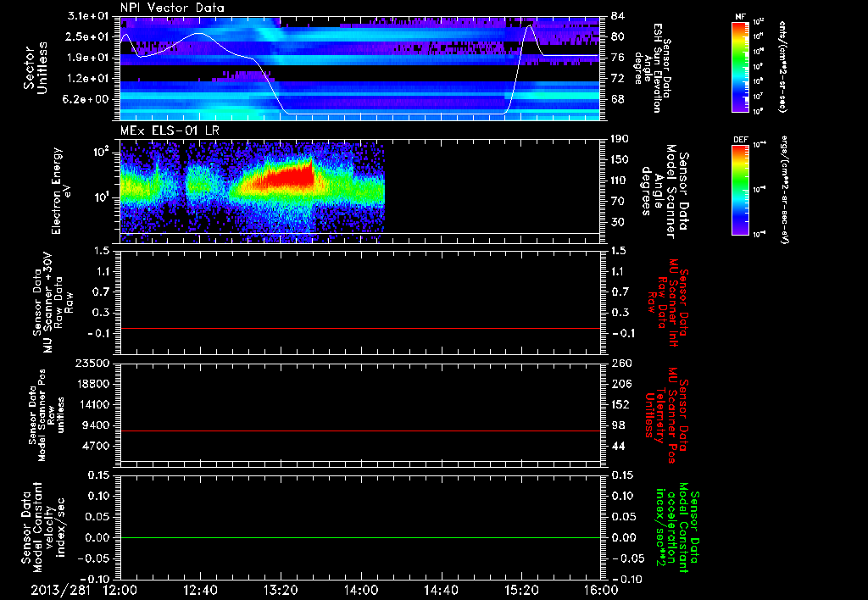868x600 pixels.
Task: Select the 'NPI Vector Data' panel title
Action: [x=172, y=8]
